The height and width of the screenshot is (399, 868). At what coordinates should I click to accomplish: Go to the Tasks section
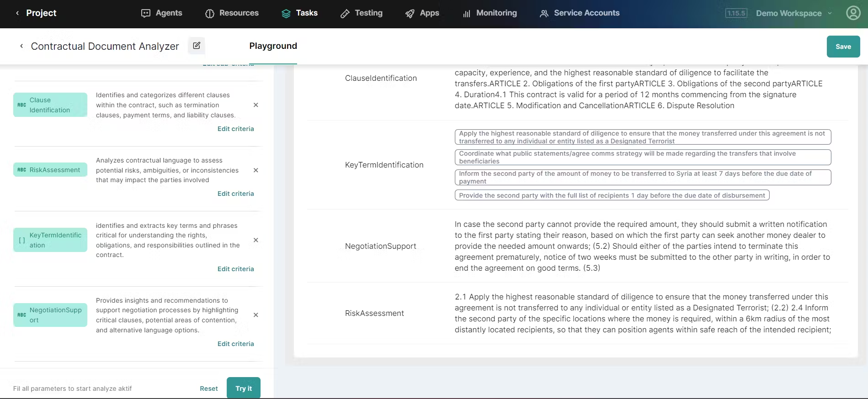click(299, 13)
